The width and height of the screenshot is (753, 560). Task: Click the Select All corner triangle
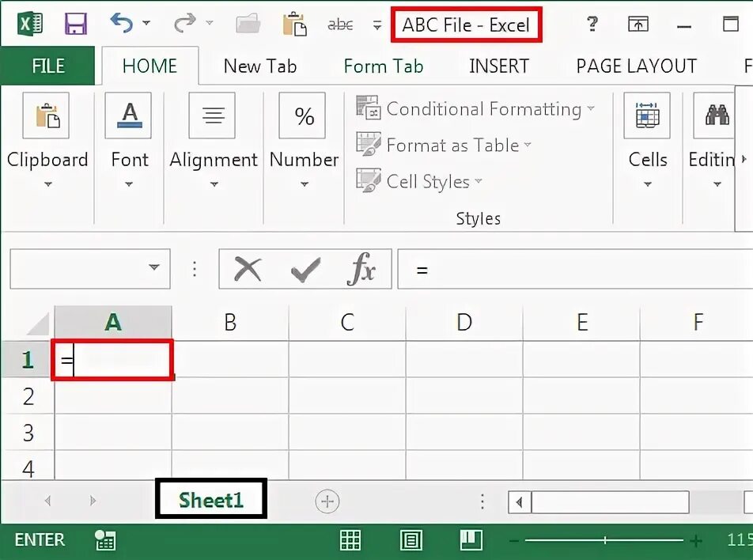click(37, 324)
